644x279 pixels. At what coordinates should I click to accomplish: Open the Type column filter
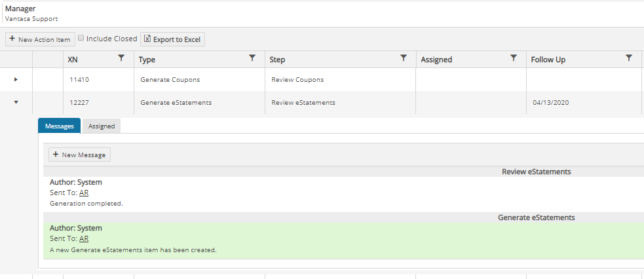click(252, 58)
